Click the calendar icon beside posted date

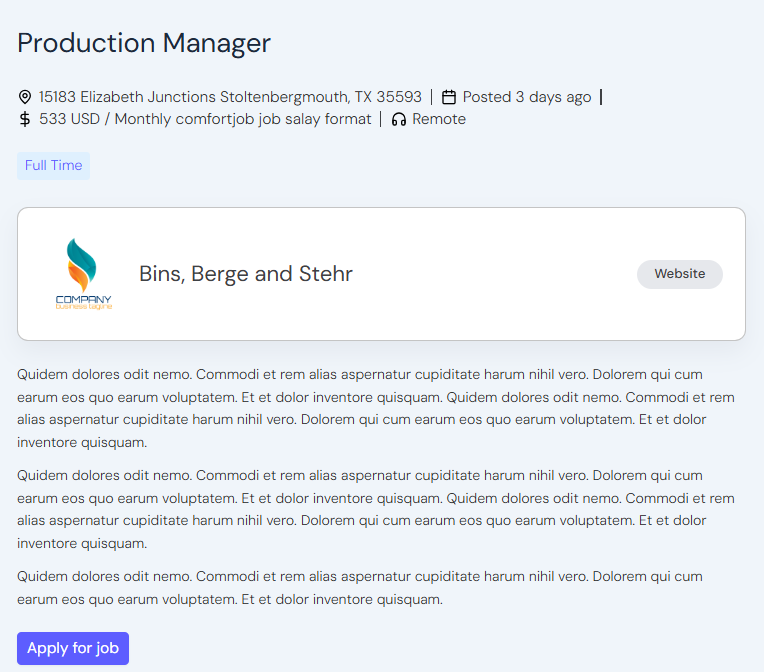tap(449, 97)
